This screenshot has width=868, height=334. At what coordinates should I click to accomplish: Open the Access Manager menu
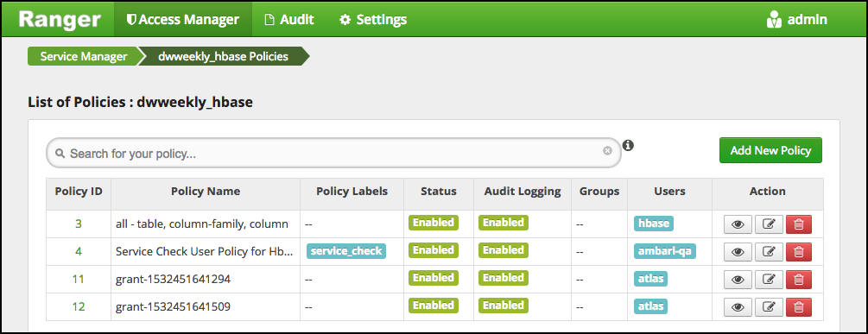pos(183,20)
